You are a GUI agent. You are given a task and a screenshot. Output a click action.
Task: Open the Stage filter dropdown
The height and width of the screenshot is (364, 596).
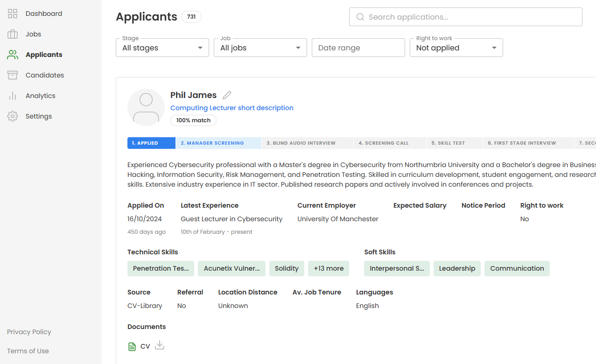(162, 48)
